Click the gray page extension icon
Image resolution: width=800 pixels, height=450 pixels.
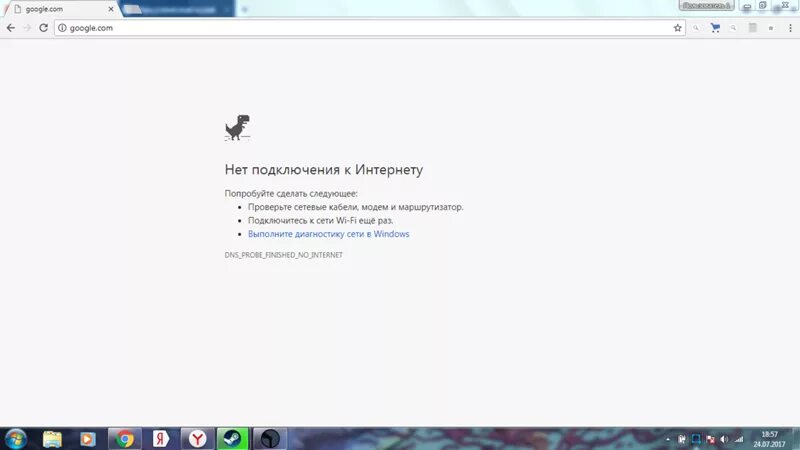coord(753,28)
